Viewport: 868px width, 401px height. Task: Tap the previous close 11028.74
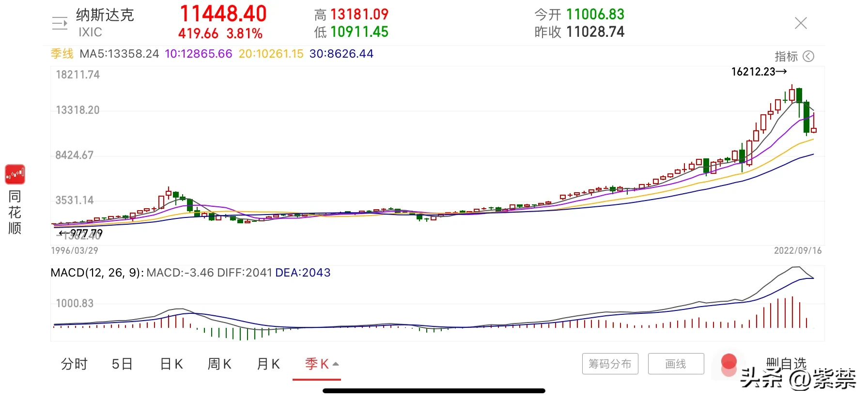click(x=595, y=32)
